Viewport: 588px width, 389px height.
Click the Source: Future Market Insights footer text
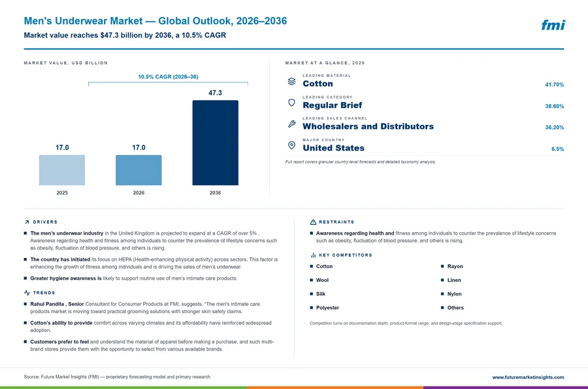117,377
